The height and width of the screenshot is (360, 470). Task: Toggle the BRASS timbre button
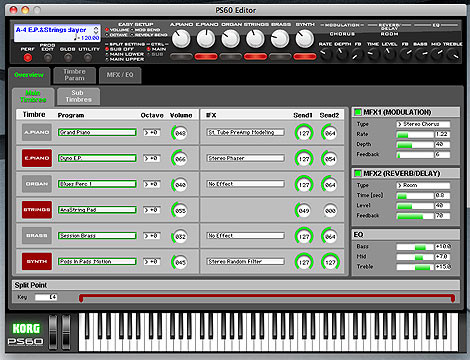pos(37,235)
